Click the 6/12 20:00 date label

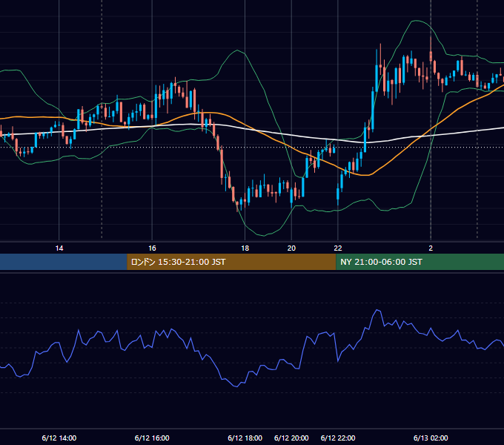point(291,438)
